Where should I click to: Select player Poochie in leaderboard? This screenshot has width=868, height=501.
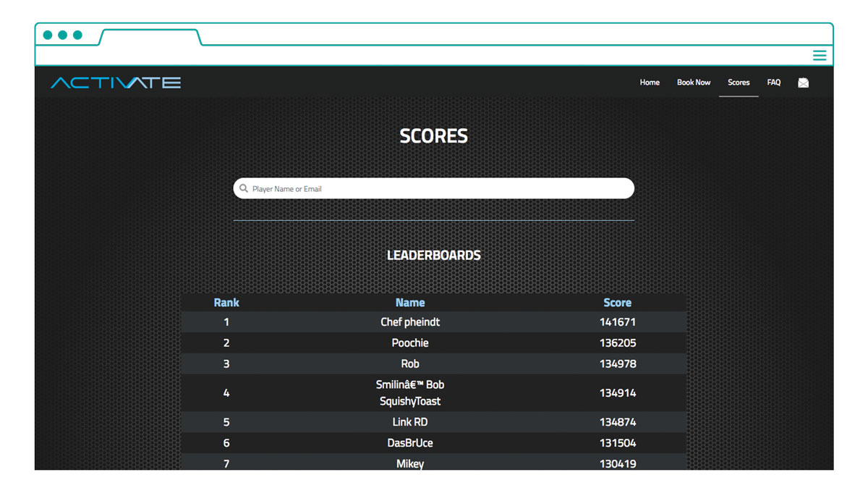[x=410, y=343]
